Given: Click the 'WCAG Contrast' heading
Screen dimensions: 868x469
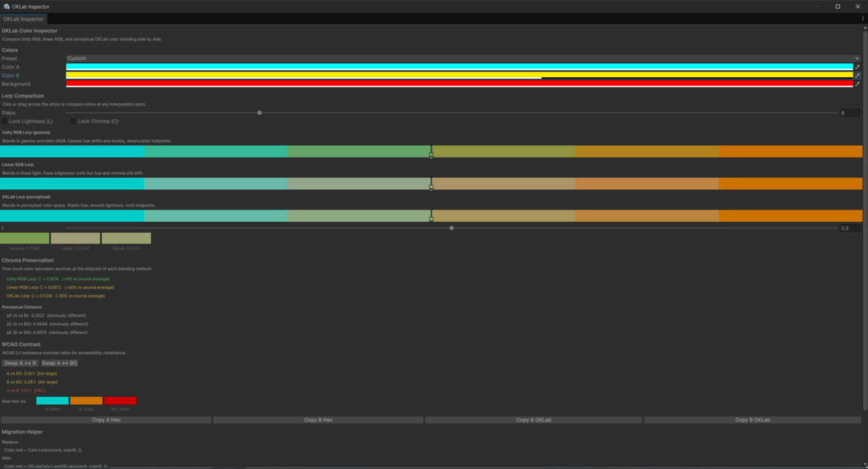Looking at the screenshot, I should tap(21, 344).
